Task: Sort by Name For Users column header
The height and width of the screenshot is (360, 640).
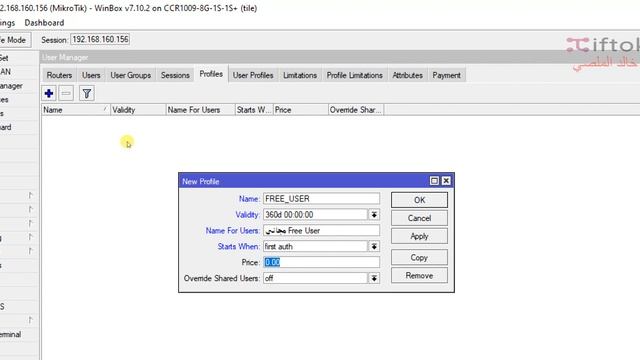Action: point(200,110)
